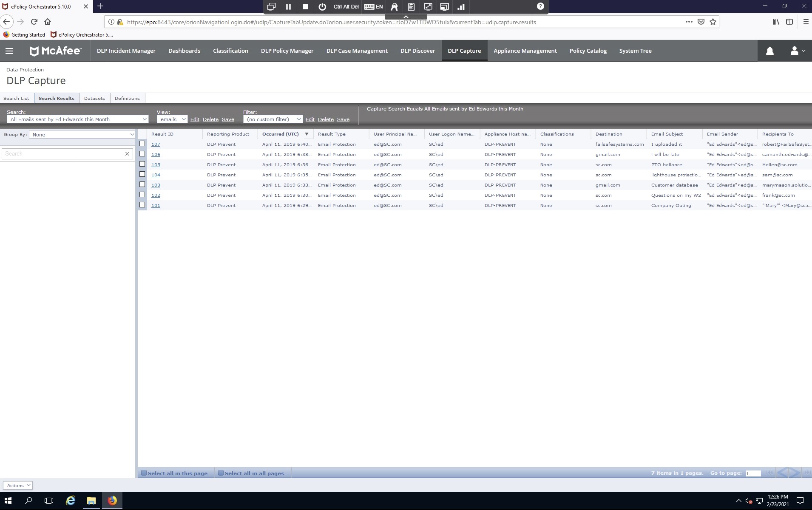Open the notifications bell
This screenshot has width=812, height=510.
click(x=769, y=51)
